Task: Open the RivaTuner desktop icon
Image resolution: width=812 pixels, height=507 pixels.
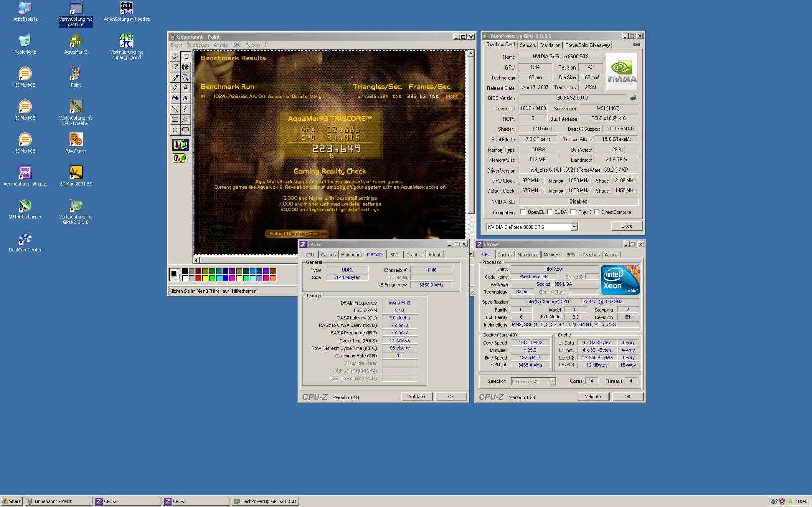Action: tap(76, 143)
